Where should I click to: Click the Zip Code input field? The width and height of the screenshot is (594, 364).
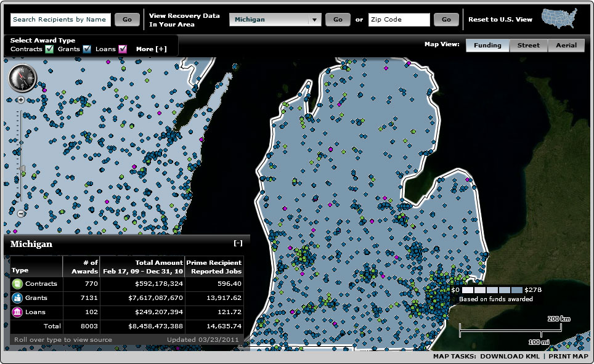pos(399,20)
